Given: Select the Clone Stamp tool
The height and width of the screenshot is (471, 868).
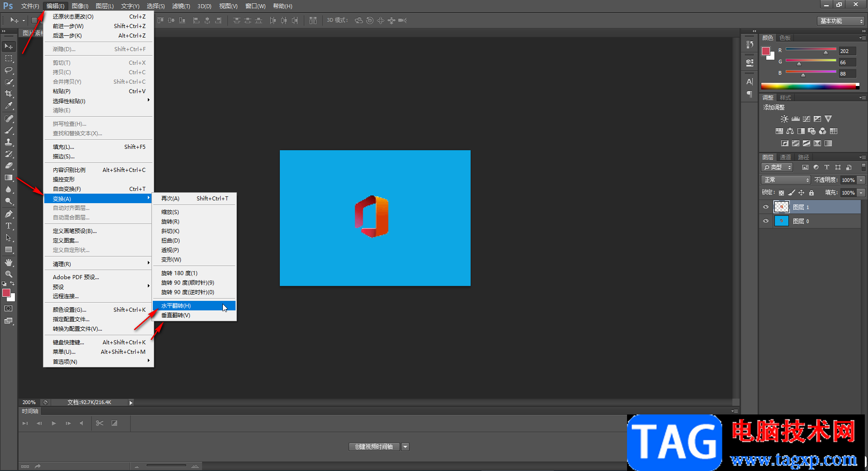Looking at the screenshot, I should pyautogui.click(x=9, y=142).
